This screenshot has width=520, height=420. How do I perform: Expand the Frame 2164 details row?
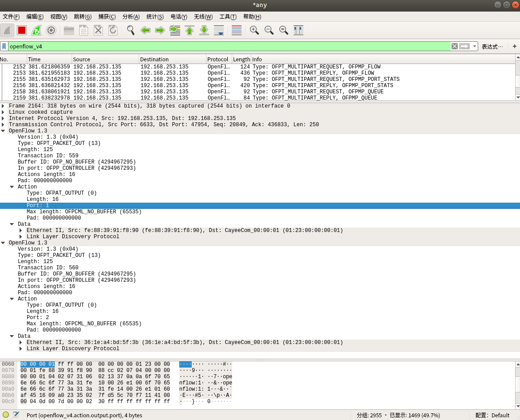[3, 106]
